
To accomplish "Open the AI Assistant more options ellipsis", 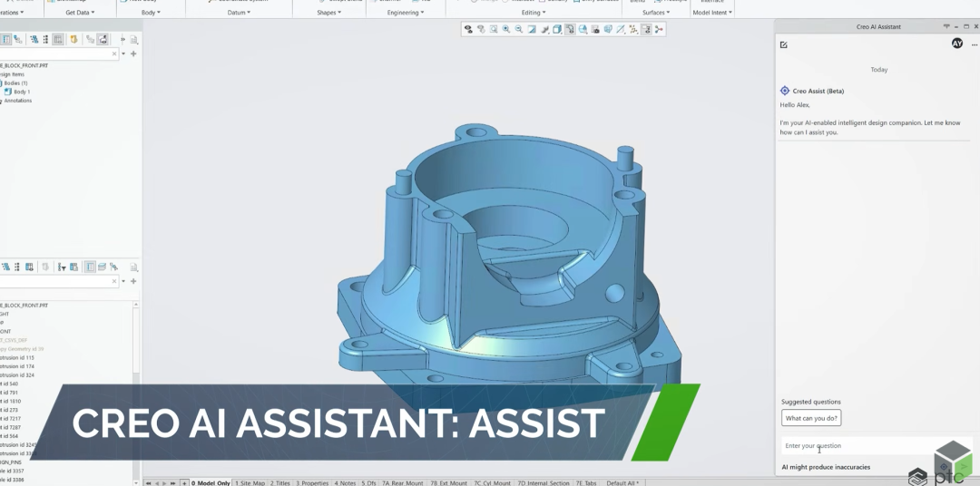I will 974,45.
